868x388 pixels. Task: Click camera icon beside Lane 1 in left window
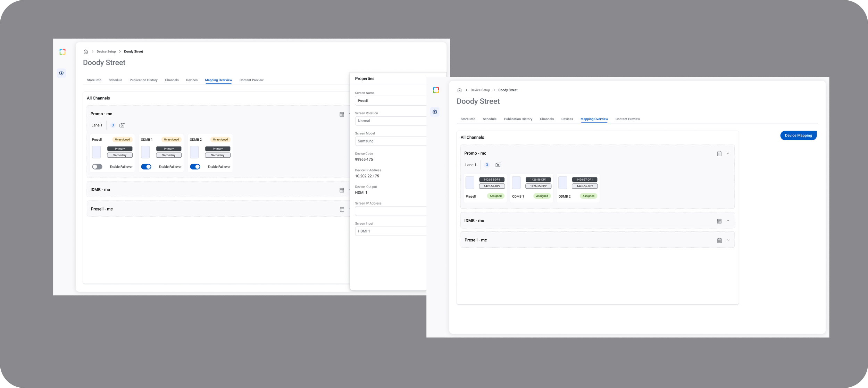(122, 125)
